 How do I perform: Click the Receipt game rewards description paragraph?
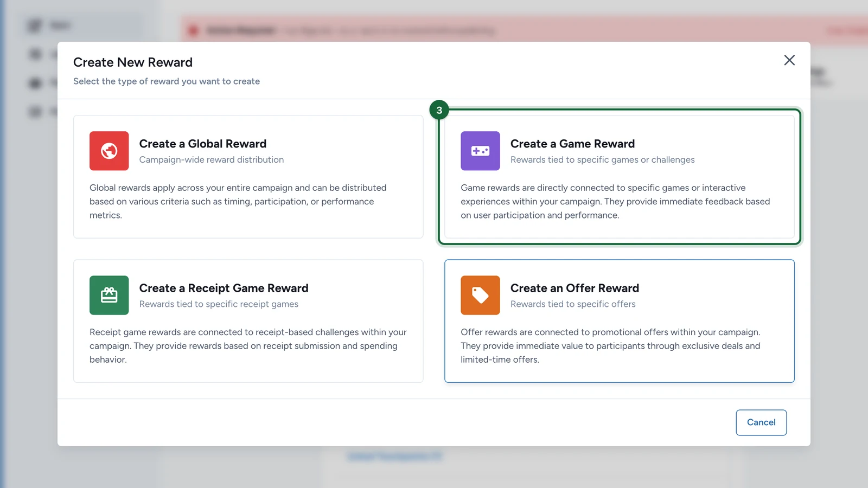click(x=248, y=345)
